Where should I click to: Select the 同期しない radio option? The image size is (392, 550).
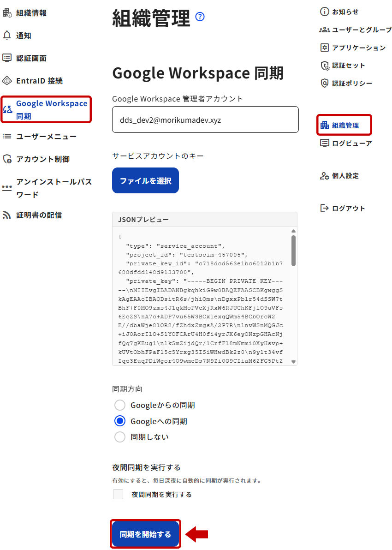(x=120, y=436)
